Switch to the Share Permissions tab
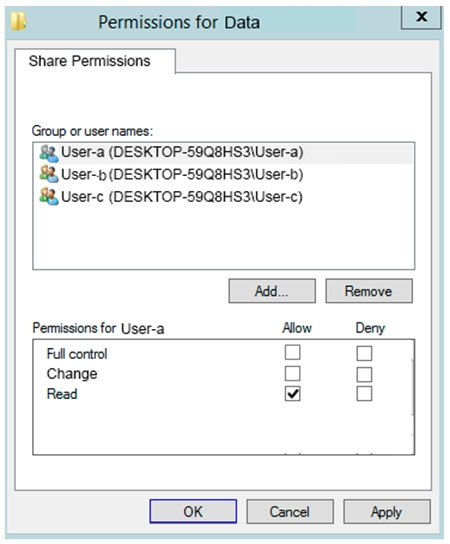 tap(90, 61)
